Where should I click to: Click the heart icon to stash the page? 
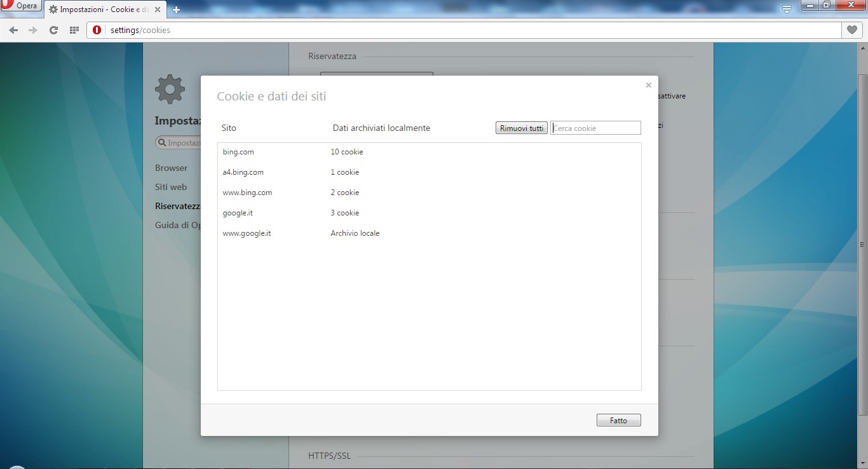tap(851, 30)
